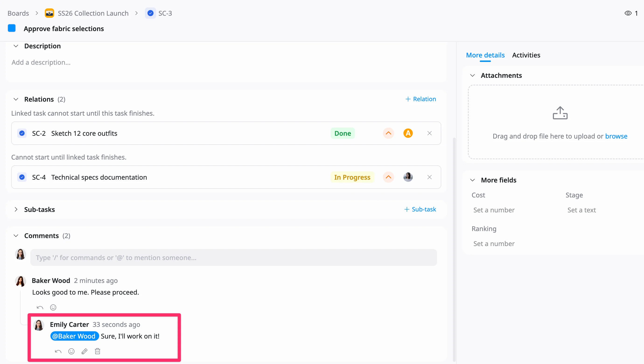Click Baker Wood's avatar in comments

click(x=21, y=281)
